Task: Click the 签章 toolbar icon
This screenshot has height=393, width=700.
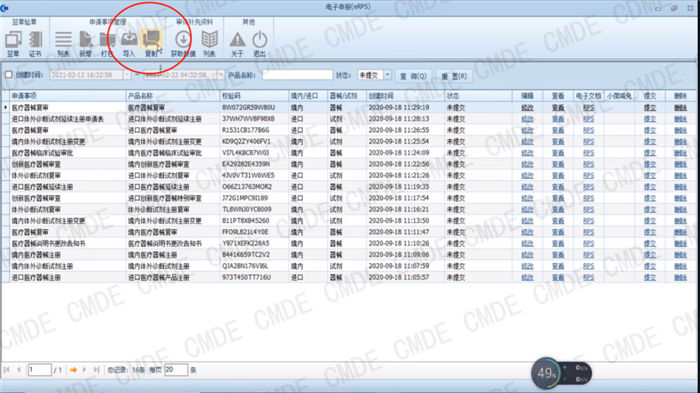Action: click(13, 44)
